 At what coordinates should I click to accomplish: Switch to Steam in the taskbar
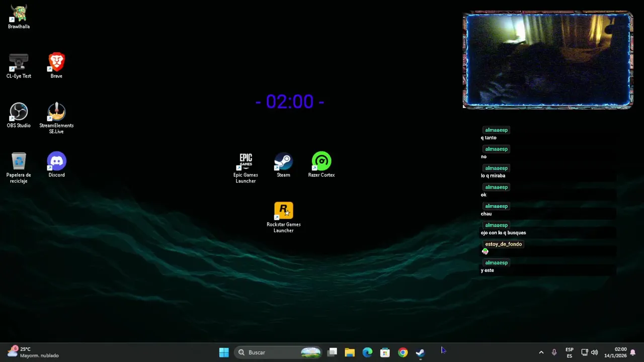tap(420, 352)
